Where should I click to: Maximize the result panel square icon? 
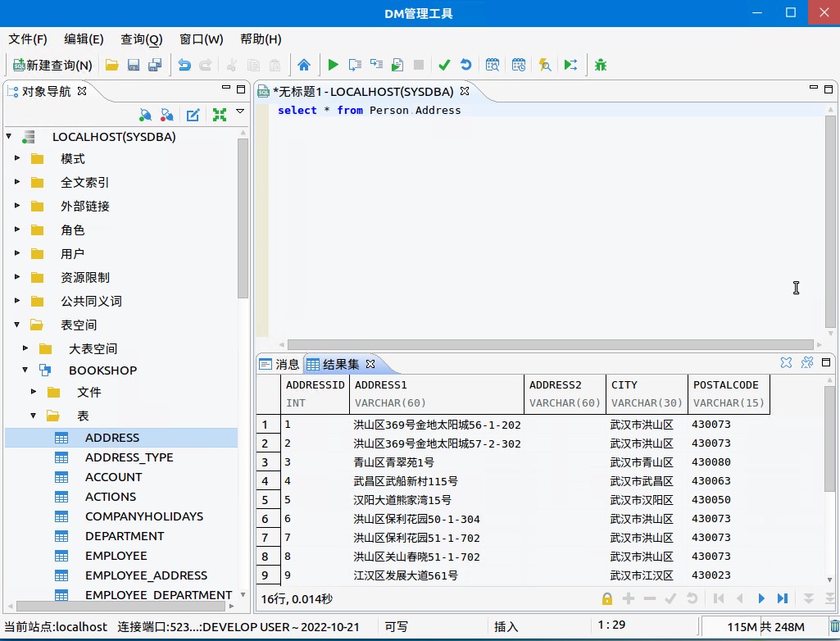point(826,363)
